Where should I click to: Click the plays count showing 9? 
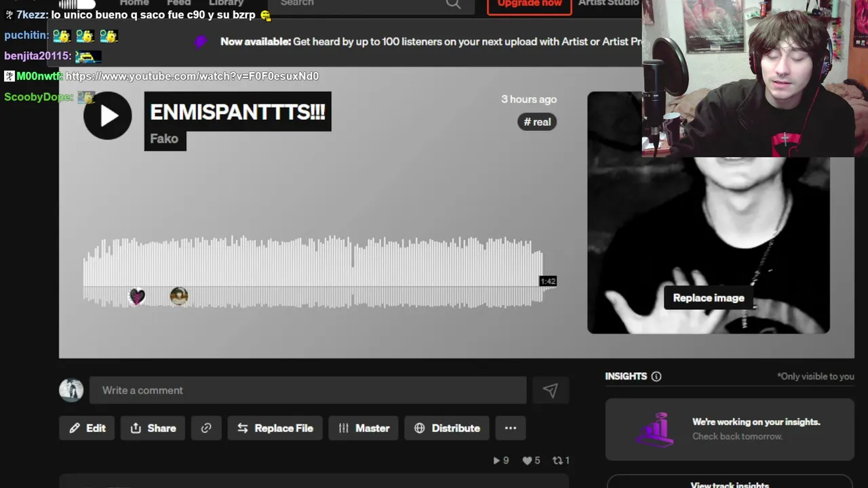click(501, 461)
